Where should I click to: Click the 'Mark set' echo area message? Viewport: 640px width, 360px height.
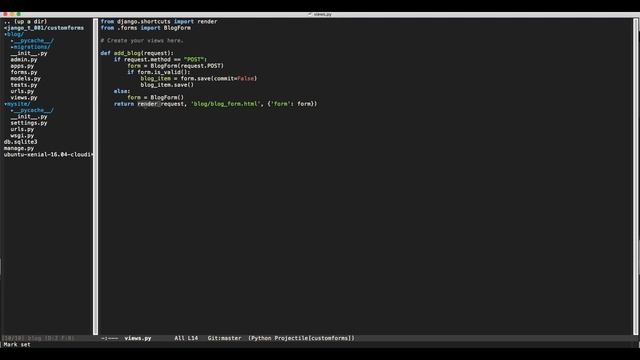click(x=17, y=344)
